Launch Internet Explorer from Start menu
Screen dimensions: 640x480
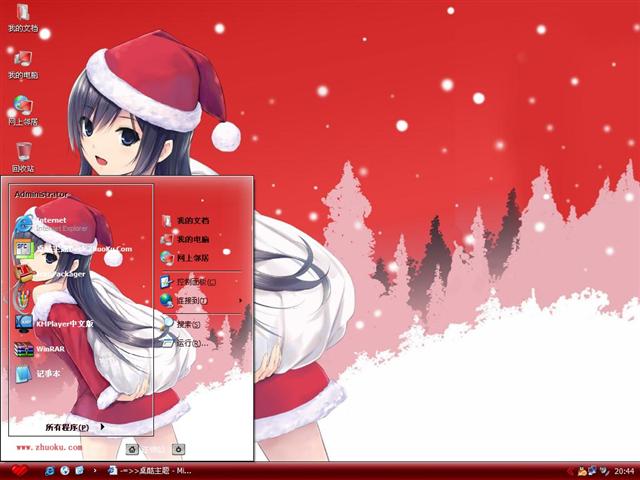pos(51,224)
